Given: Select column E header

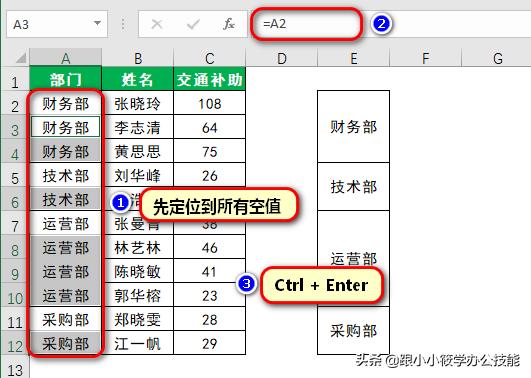Looking at the screenshot, I should pyautogui.click(x=354, y=58).
